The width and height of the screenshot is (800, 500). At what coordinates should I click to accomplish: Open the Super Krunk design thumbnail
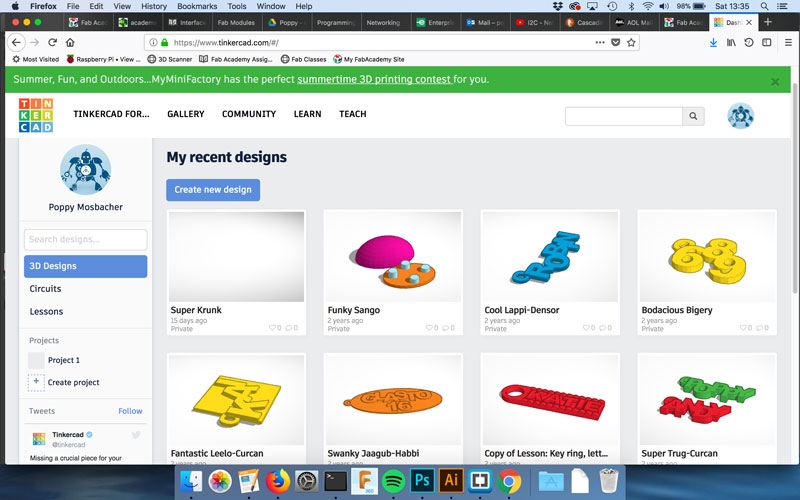[236, 257]
